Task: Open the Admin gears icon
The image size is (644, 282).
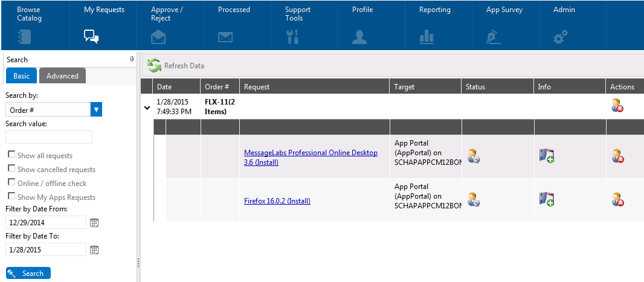Action: point(561,37)
